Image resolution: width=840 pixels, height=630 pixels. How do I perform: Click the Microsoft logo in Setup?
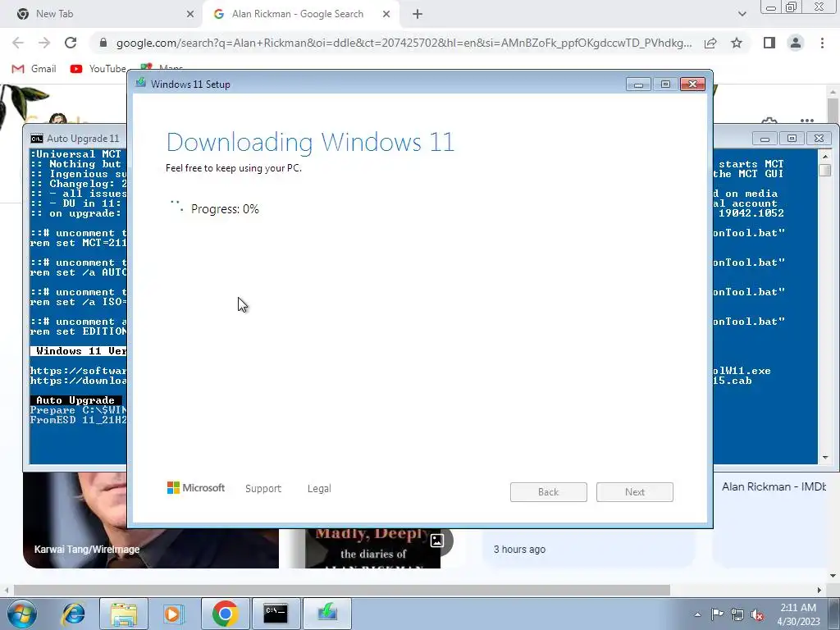point(196,488)
